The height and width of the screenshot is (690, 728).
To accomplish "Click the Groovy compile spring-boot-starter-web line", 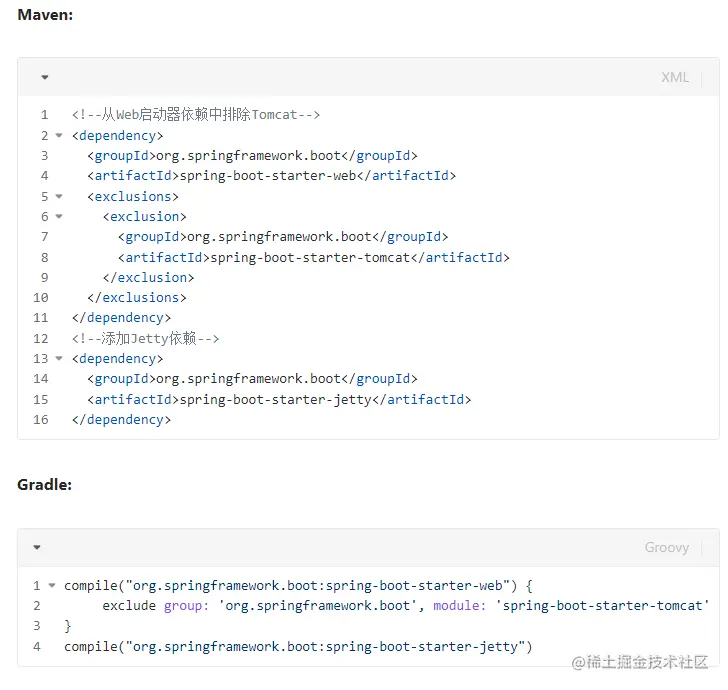I will click(x=298, y=586).
